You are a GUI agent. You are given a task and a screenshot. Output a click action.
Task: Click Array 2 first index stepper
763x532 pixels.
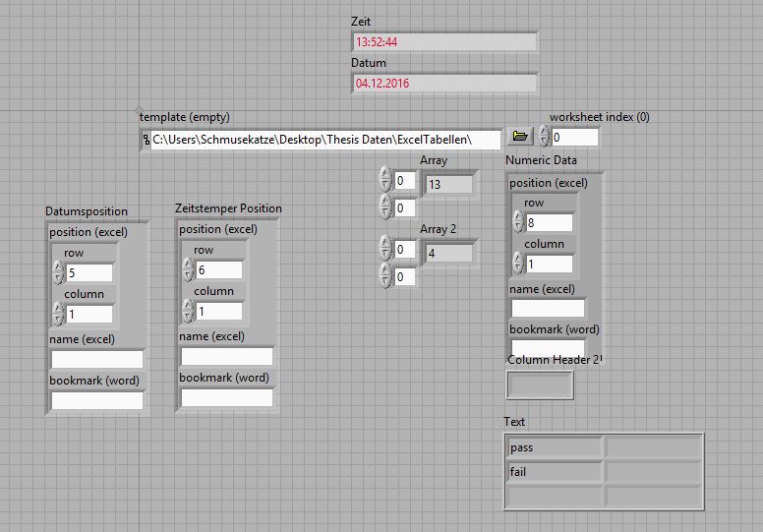tap(385, 247)
